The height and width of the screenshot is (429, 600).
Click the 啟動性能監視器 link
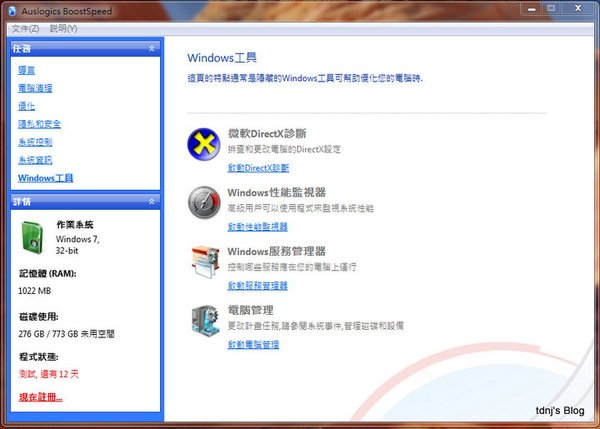pos(258,227)
